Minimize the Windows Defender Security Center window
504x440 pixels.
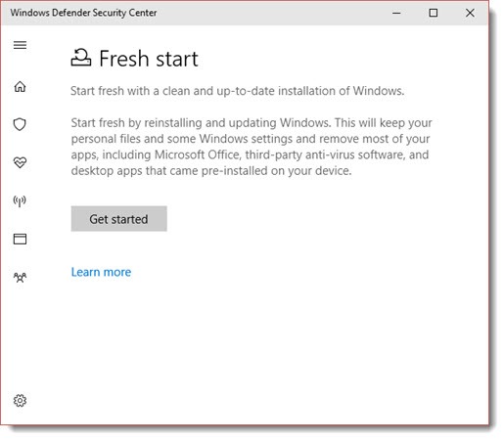[396, 13]
